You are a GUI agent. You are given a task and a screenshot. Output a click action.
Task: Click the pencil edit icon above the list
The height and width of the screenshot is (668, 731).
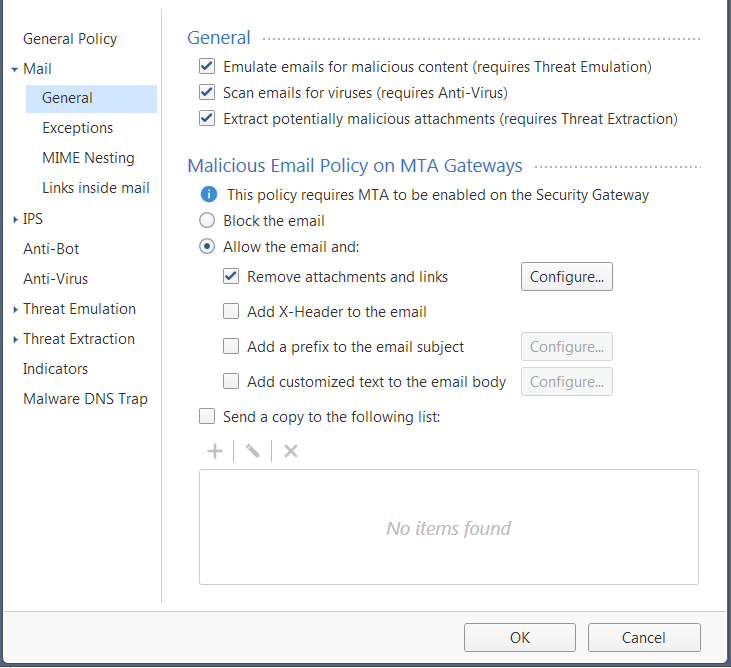tap(253, 451)
